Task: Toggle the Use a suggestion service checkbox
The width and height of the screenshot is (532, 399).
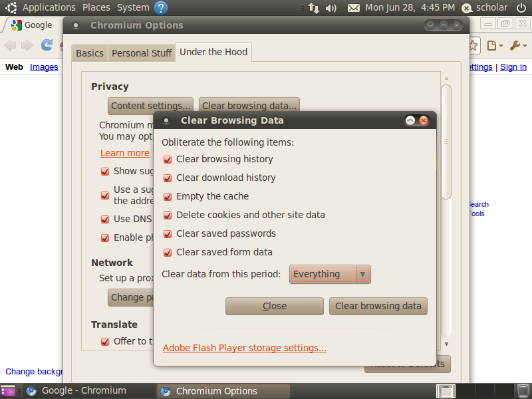Action: (105, 196)
